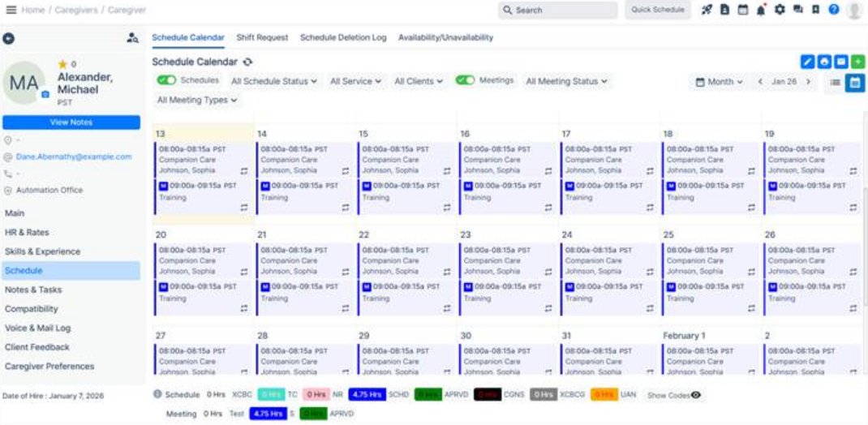Go to previous month arrow

[x=760, y=81]
